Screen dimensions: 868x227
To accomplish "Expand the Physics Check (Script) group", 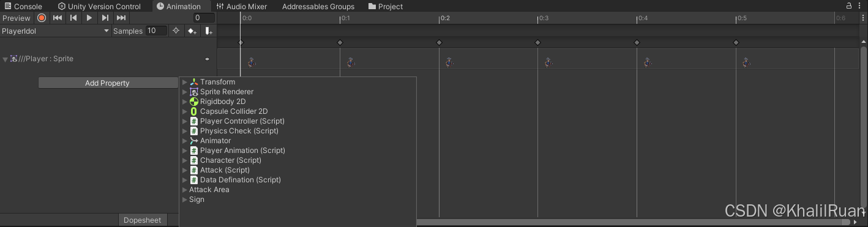I will [185, 131].
